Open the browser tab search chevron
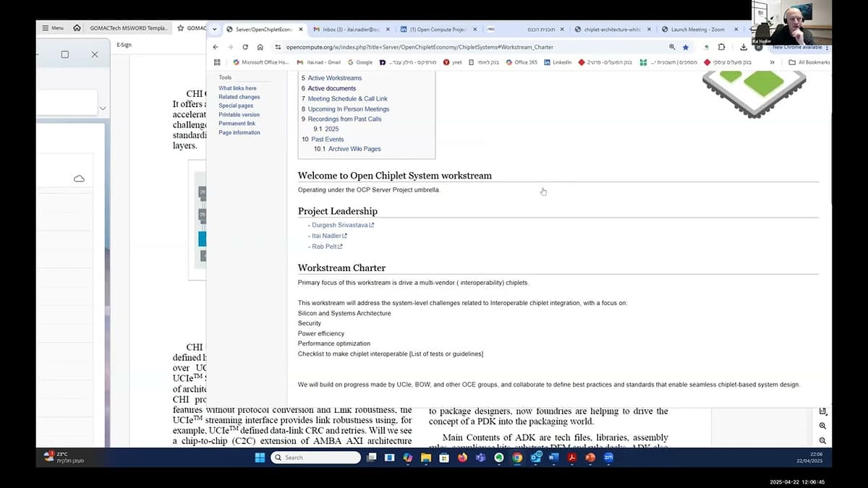 click(x=213, y=30)
